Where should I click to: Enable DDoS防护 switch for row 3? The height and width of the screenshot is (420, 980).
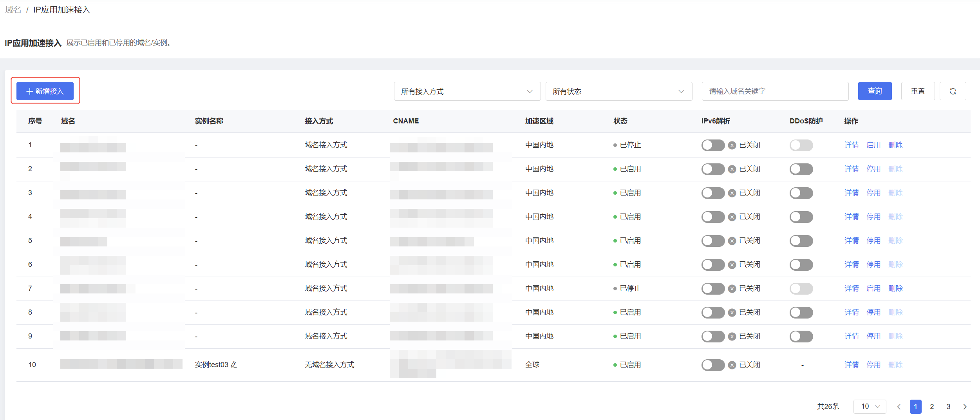point(801,193)
